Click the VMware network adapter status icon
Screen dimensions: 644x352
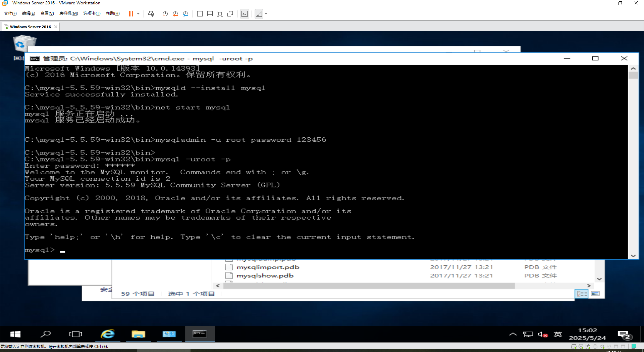pos(588,346)
